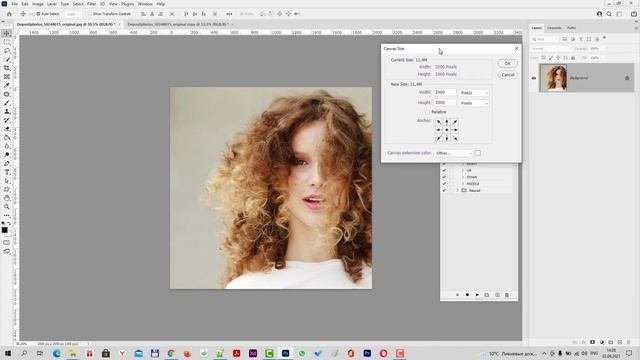Viewport: 640px width, 360px height.
Task: Click the play button in Actions panel
Action: point(477,295)
